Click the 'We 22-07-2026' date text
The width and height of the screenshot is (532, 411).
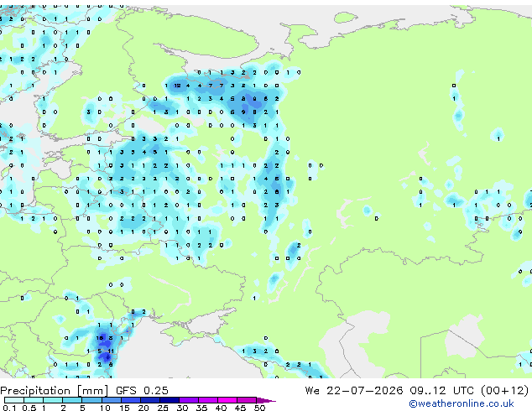coord(354,391)
